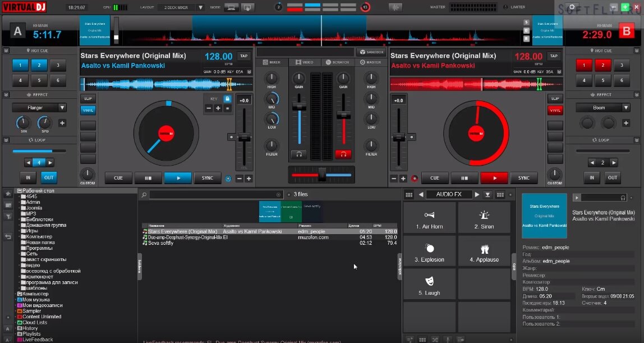The image size is (644, 343).
Task: Open the sampler grid view icon
Action: point(408,195)
